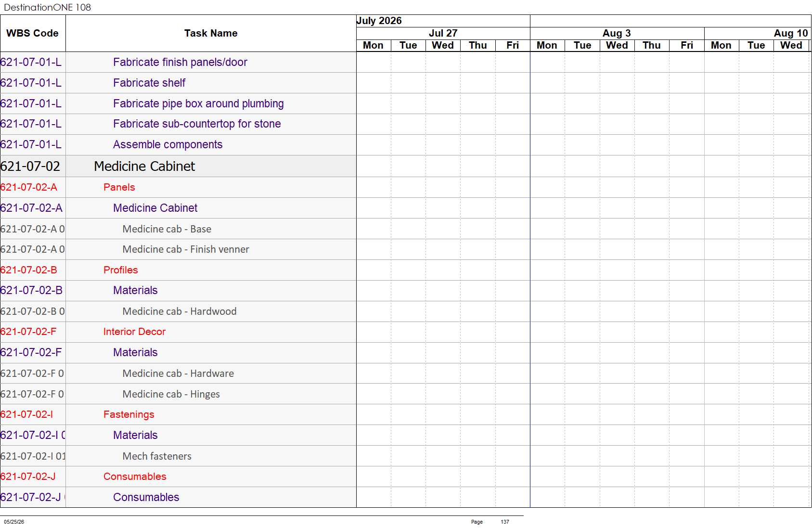Image resolution: width=812 pixels, height=528 pixels.
Task: Click WBS code of 'Medicine cab - Hardwood' row
Action: (x=33, y=311)
